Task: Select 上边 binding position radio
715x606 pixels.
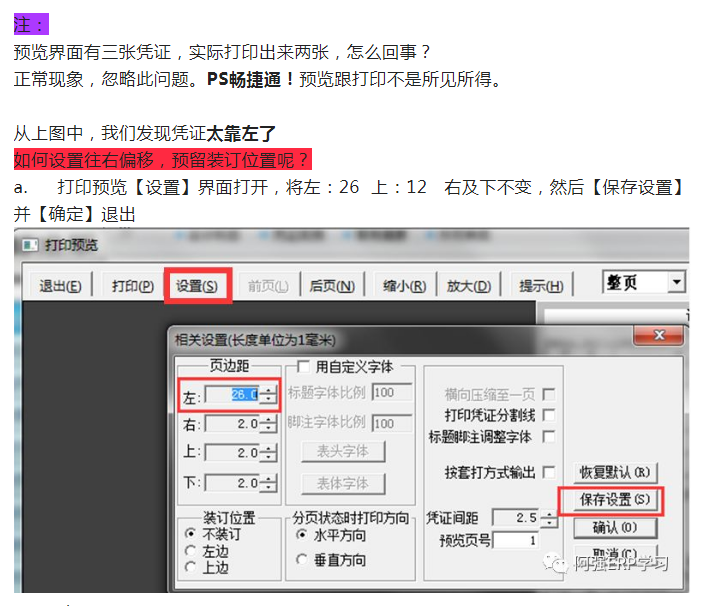Action: (191, 567)
